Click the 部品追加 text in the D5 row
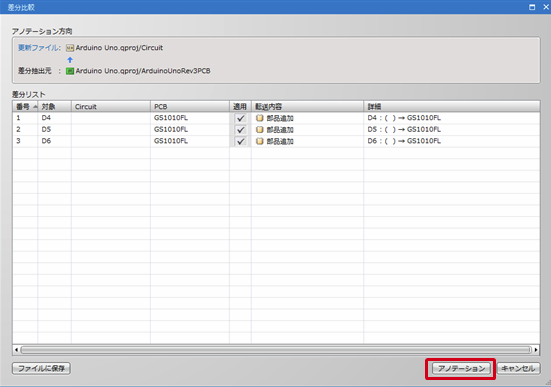Screen dimensions: 551x387 pyautogui.click(x=280, y=130)
